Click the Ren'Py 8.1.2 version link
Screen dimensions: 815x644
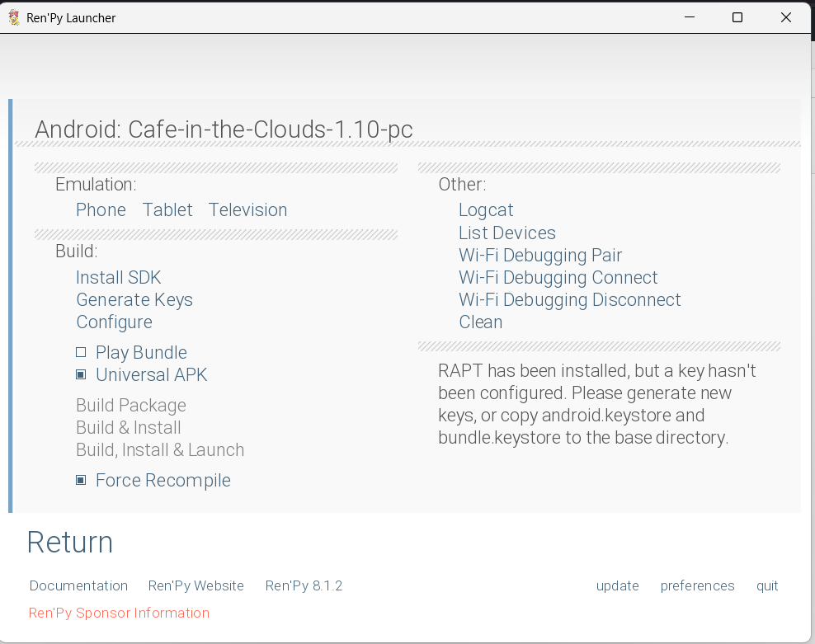point(304,585)
